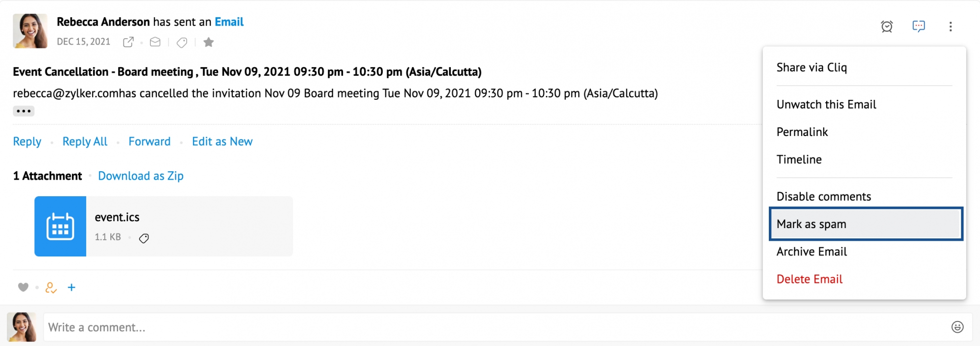
Task: Click the blue plus add button
Action: pos(72,287)
